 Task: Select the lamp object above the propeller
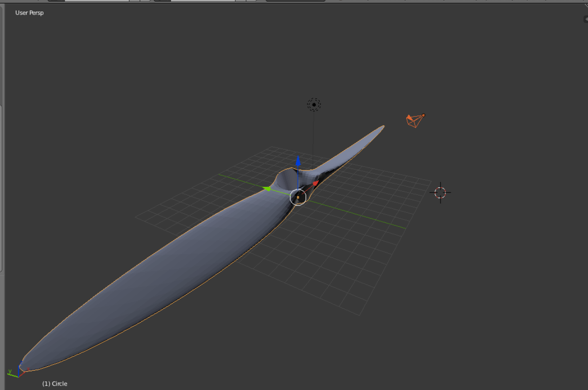click(x=314, y=104)
